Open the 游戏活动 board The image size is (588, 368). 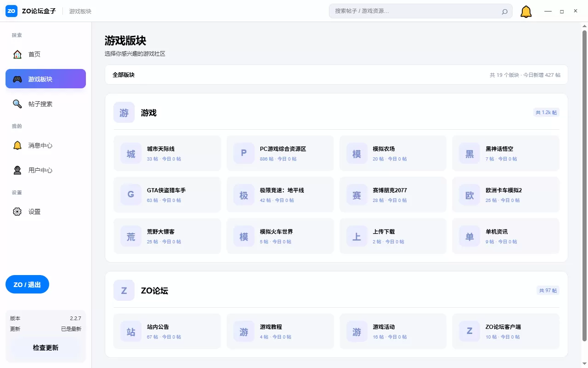click(393, 332)
